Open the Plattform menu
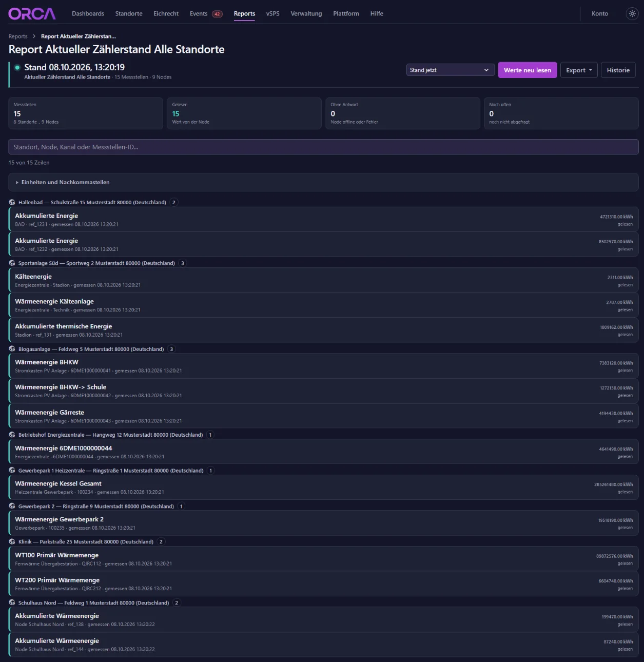Screen dimensions: 644x662 point(346,14)
